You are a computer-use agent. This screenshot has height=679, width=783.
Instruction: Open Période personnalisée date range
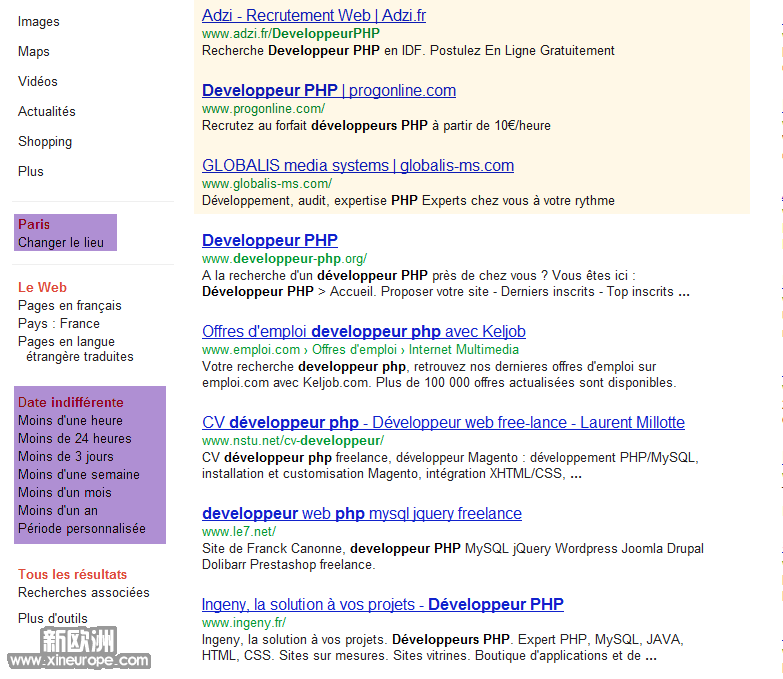[x=82, y=528]
